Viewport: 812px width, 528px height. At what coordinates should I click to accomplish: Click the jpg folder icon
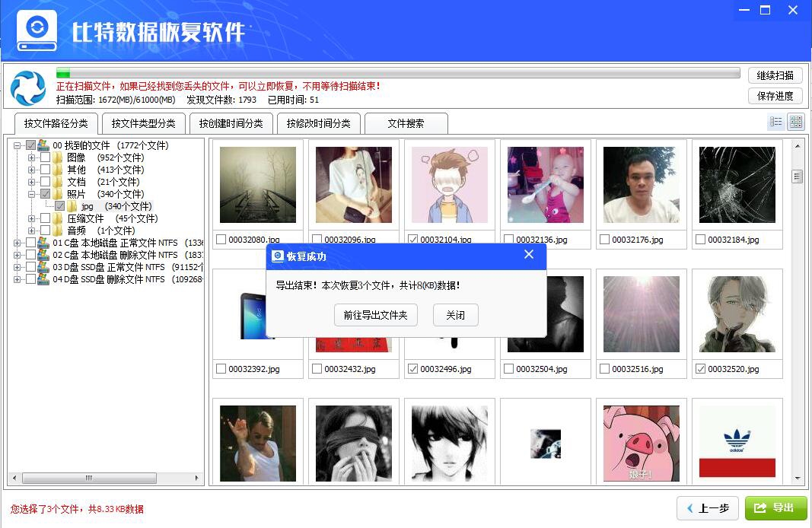[72, 206]
